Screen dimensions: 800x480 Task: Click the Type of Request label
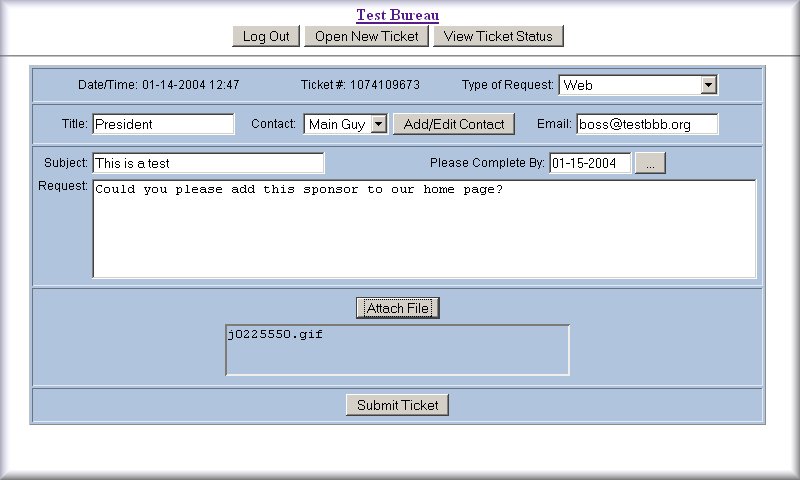pyautogui.click(x=507, y=85)
